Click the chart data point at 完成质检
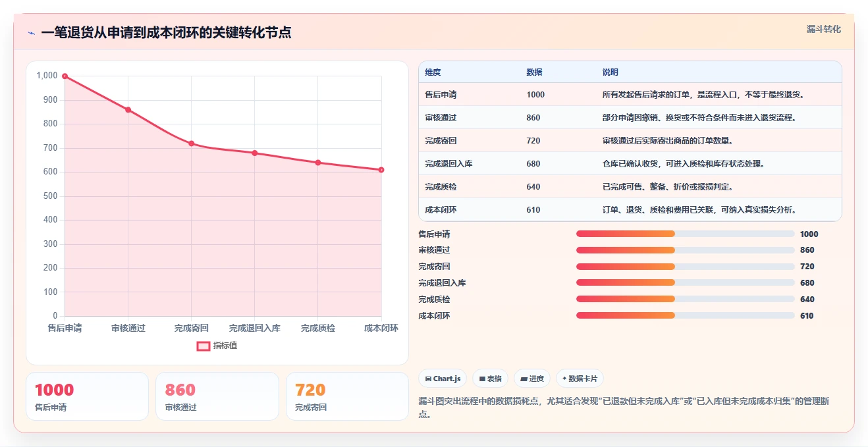 (x=318, y=163)
